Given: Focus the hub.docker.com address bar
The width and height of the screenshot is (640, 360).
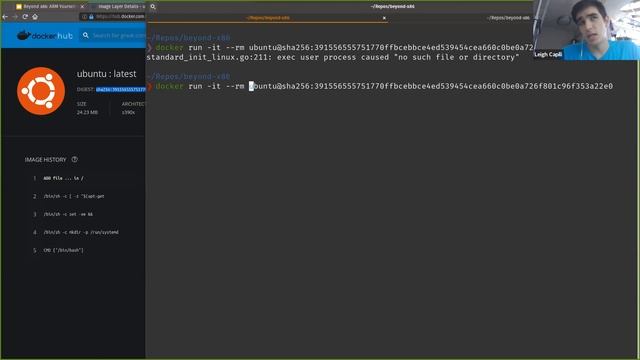Looking at the screenshot, I should (113, 17).
